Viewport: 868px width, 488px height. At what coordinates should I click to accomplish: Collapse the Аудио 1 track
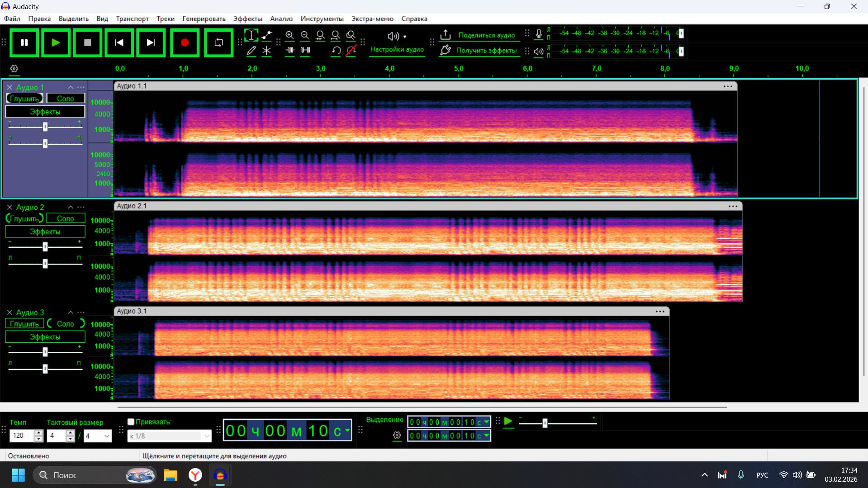click(x=71, y=87)
